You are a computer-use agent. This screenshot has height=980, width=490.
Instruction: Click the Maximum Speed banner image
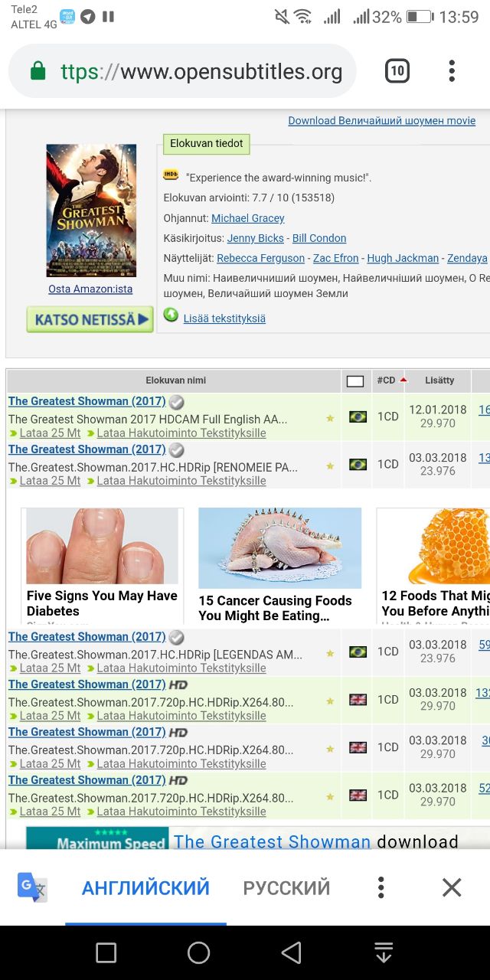97,838
